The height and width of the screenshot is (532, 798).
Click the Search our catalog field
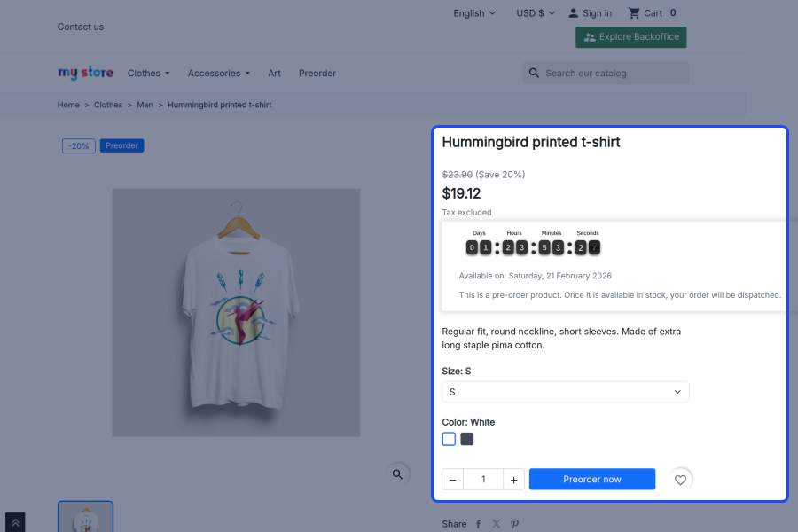point(612,74)
